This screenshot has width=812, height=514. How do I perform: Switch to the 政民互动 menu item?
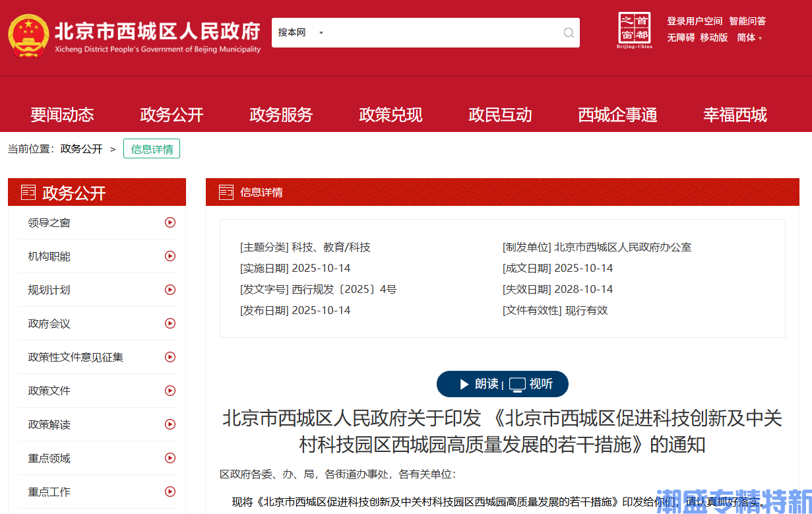pos(500,114)
